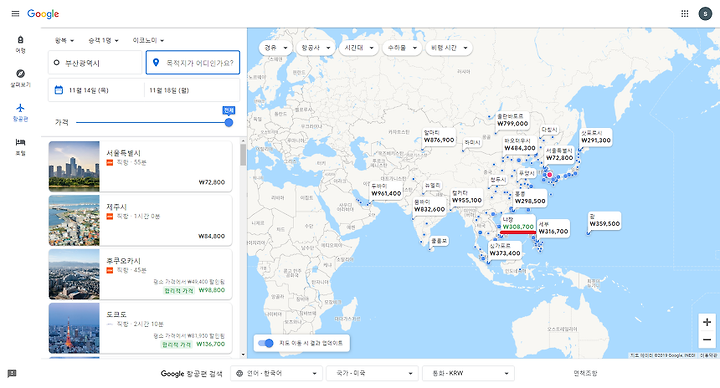The height and width of the screenshot is (388, 720).
Task: Open the round-trip type dropdown
Action: [64, 40]
